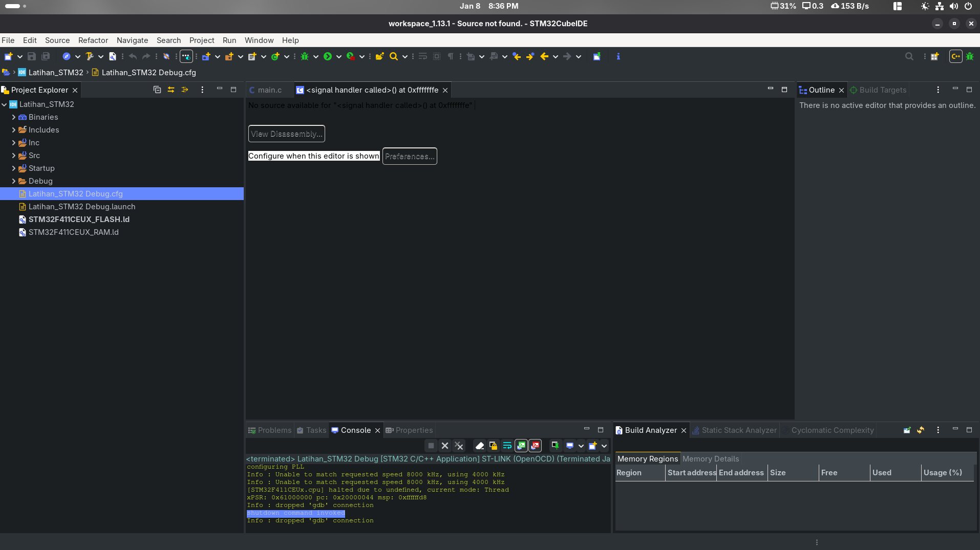Expand the Debug folder
The height and width of the screenshot is (550, 980).
click(14, 181)
